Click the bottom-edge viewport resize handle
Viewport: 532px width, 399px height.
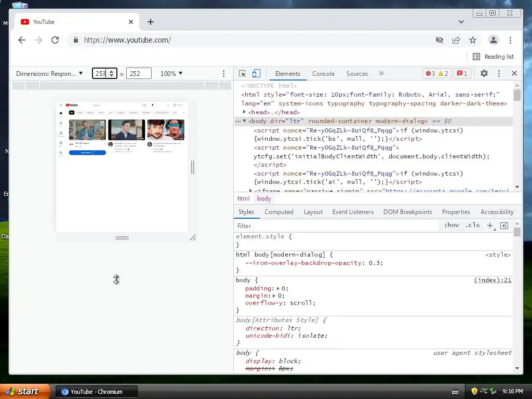122,238
